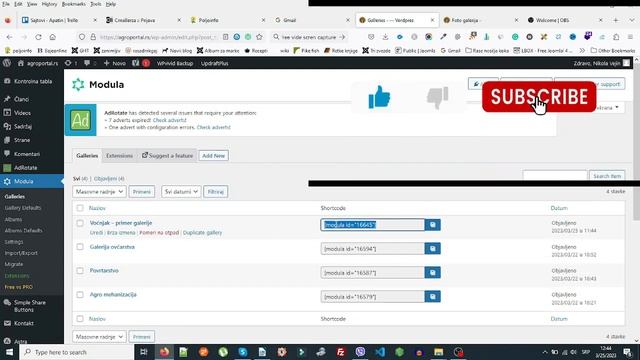Open bottom Masovne radnje dropdown

pyautogui.click(x=99, y=337)
